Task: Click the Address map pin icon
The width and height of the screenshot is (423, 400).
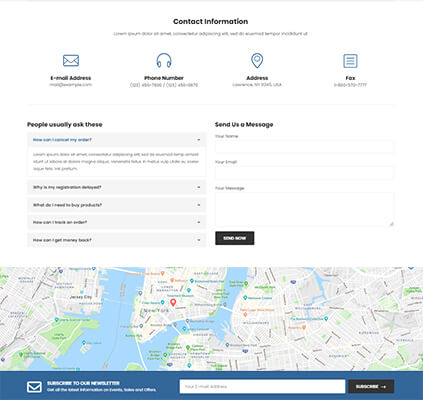Action: coord(257,60)
